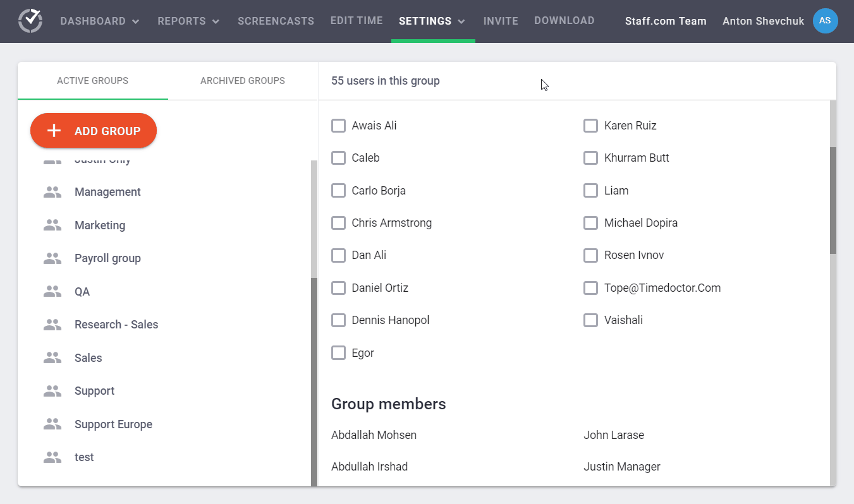Click the group icon next to Marketing
Screen dimensions: 854x504
52,225
